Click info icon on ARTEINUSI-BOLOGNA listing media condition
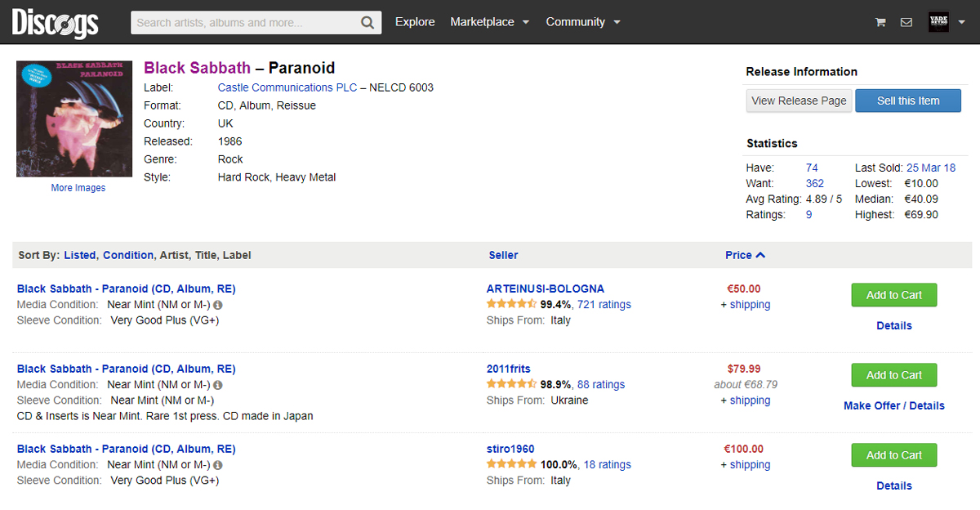 [218, 305]
